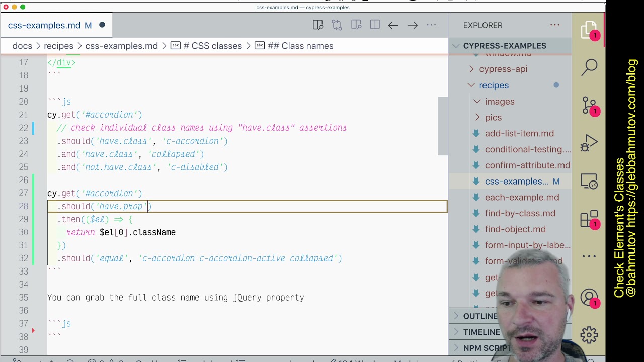Open Run and Debug view

coord(589,143)
